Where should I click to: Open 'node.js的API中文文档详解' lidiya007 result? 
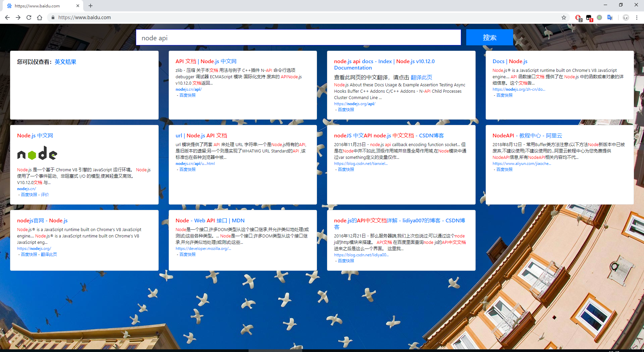coord(399,223)
